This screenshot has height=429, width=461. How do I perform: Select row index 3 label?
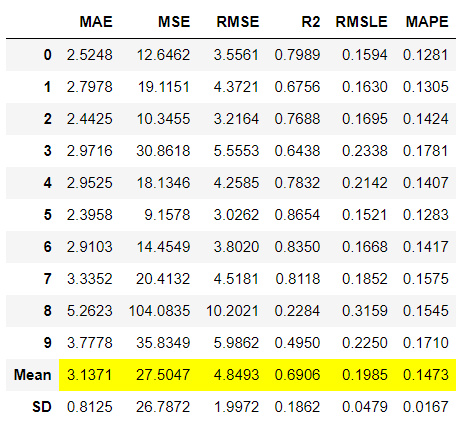[x=48, y=151]
